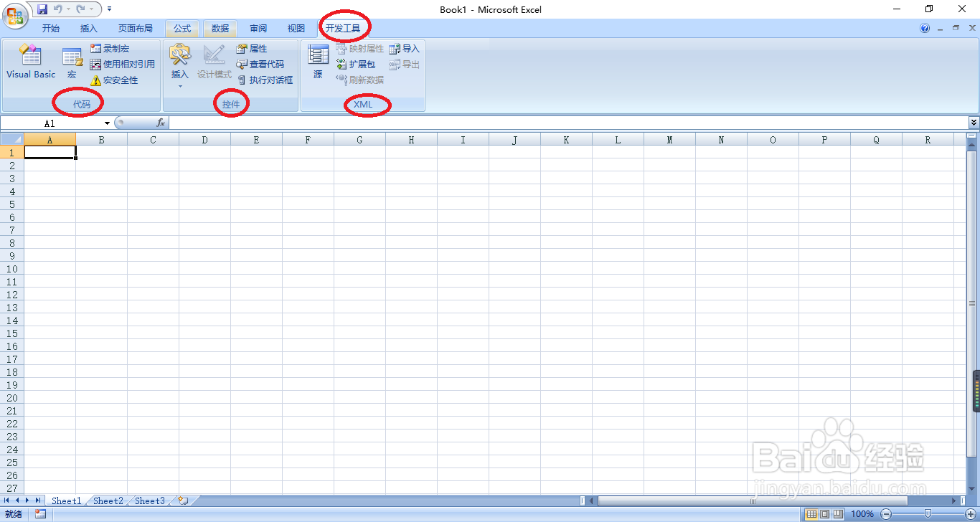This screenshot has width=980, height=522.
Task: Click XML 导出 export
Action: coord(405,65)
